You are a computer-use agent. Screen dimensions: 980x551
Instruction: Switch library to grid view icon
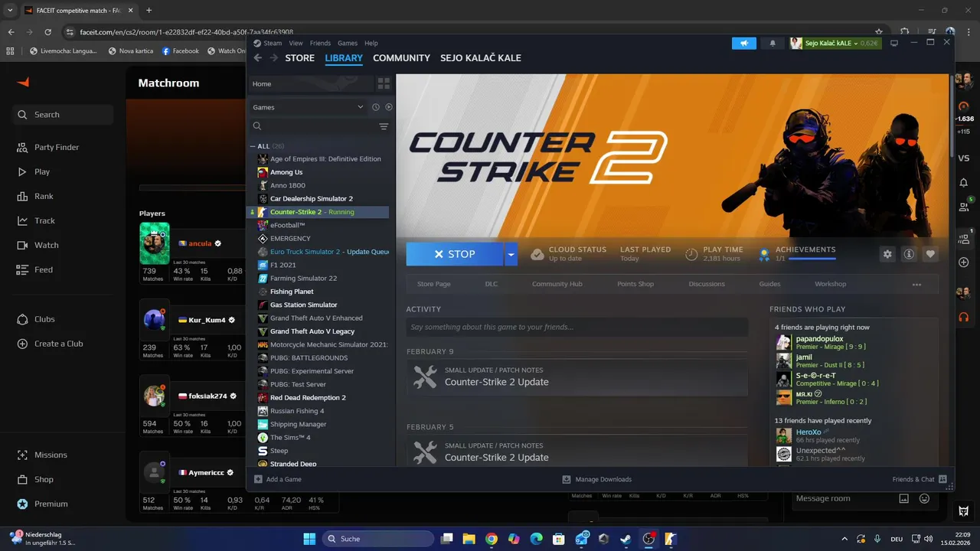point(384,83)
